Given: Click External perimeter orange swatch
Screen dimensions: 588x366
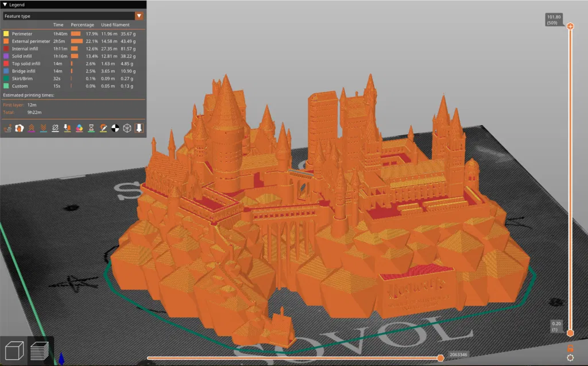Looking at the screenshot, I should click(6, 41).
